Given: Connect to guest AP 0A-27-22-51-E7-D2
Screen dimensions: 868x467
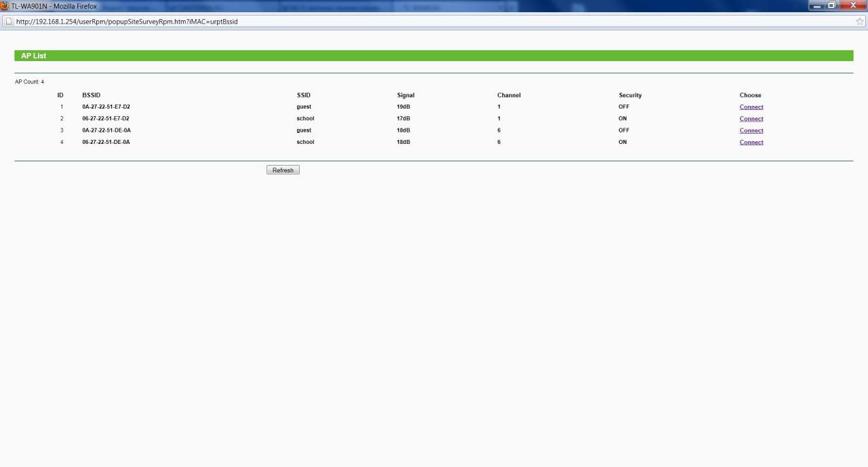Looking at the screenshot, I should (x=751, y=107).
